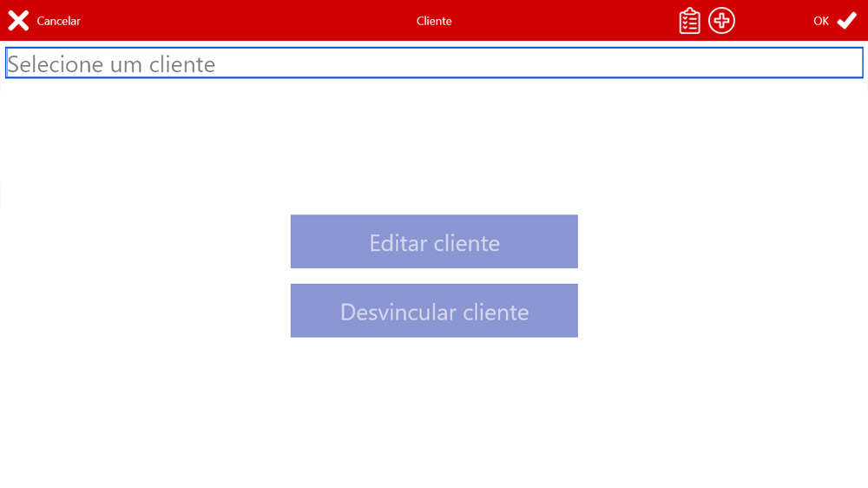The width and height of the screenshot is (868, 488).
Task: Accept selection using the tick mark
Action: pos(846,21)
